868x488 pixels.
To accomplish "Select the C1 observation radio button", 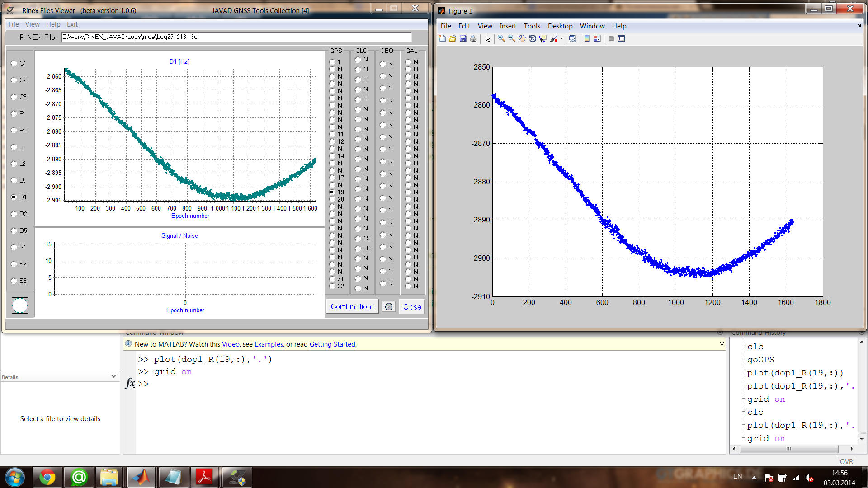I will [x=14, y=64].
